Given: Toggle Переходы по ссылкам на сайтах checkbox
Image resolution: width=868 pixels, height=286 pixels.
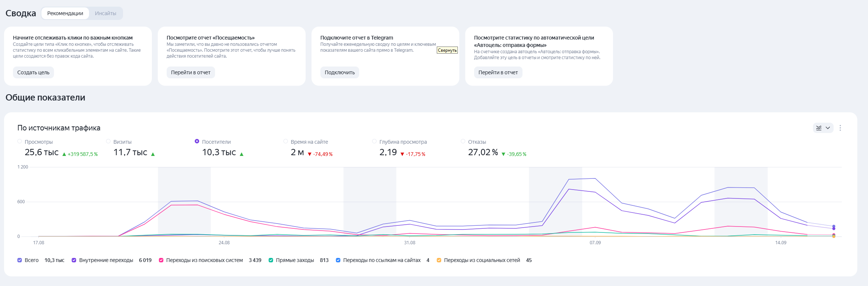Looking at the screenshot, I should click(338, 260).
